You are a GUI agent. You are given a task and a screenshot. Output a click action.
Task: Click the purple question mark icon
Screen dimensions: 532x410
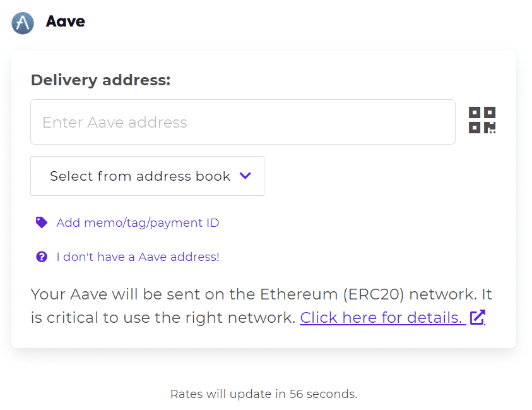pyautogui.click(x=42, y=256)
